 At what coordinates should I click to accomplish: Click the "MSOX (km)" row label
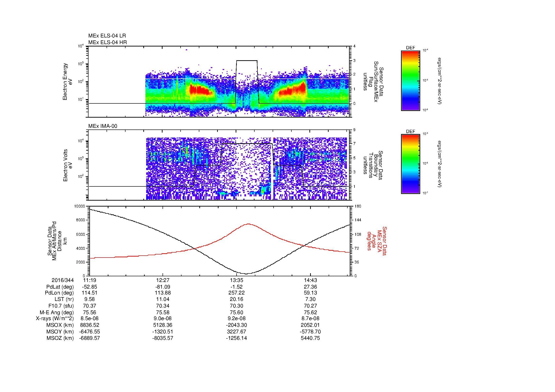[60, 325]
